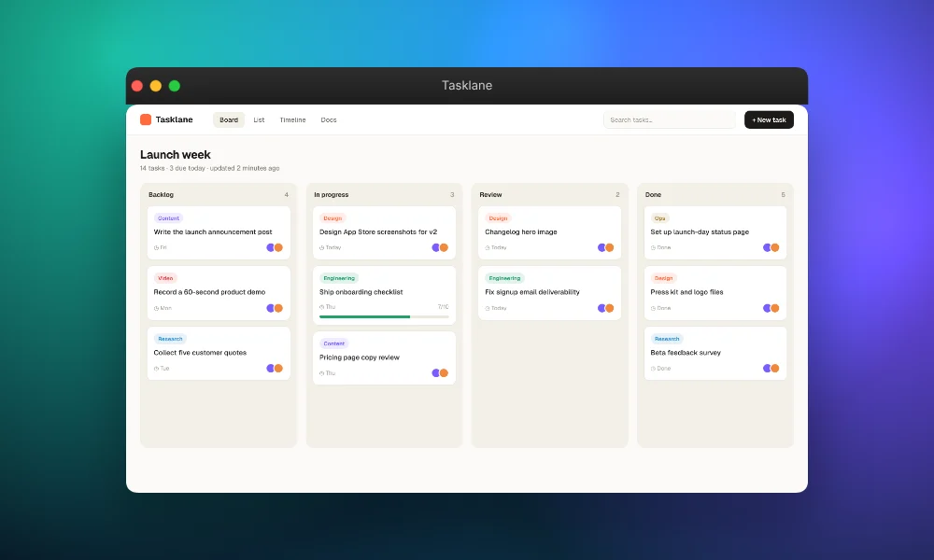Click the Today clock icon on signup email card

(x=488, y=308)
